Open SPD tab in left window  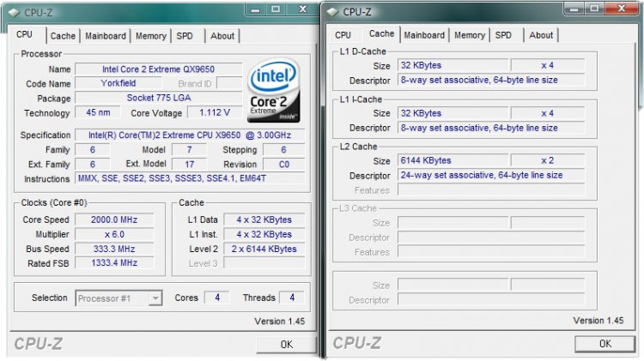pos(185,36)
